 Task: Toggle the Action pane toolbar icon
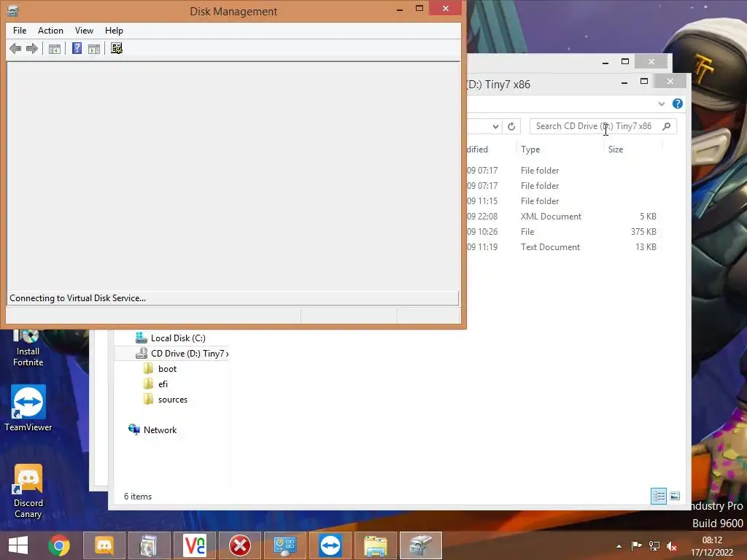click(94, 49)
